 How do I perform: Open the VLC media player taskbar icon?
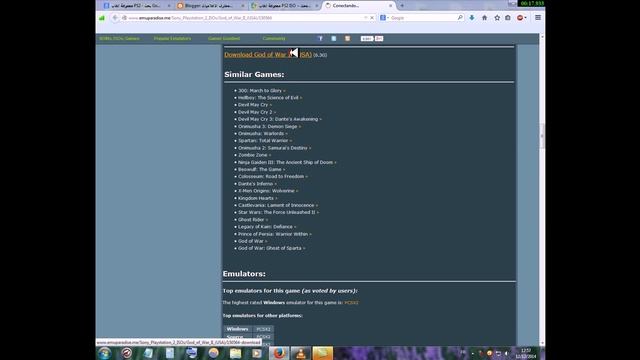(x=301, y=353)
